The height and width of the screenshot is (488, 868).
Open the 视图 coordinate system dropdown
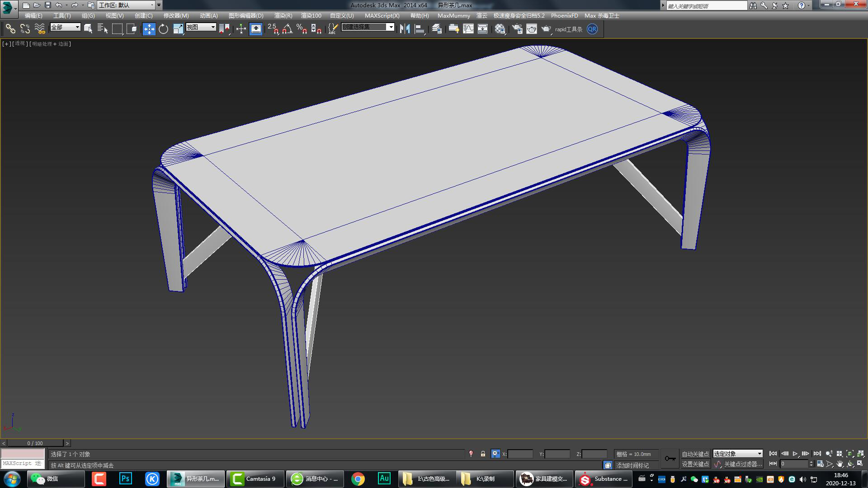point(200,27)
